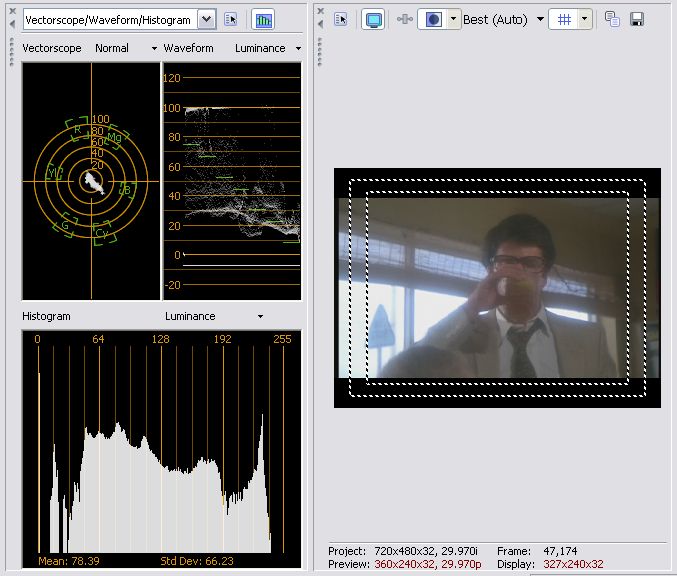Click the Video Output FX icon
The image size is (677, 576).
405,19
